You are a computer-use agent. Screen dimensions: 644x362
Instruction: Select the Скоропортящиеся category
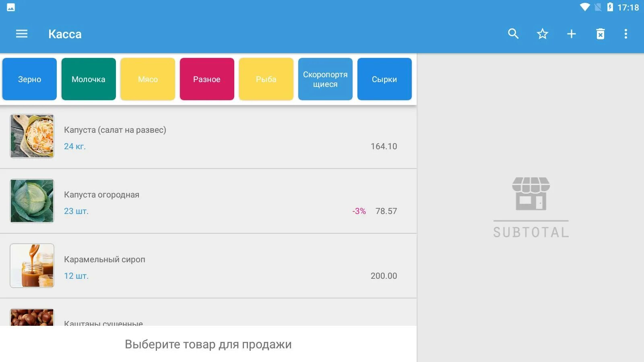pos(325,79)
